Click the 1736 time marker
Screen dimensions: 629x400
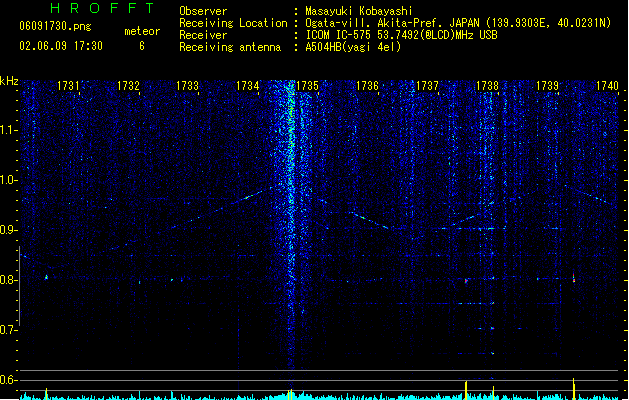pos(367,86)
